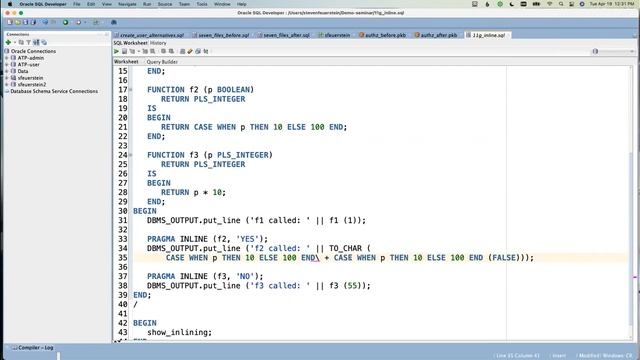The image size is (640, 360).
Task: Switch to the sfeuerstein editor tab
Action: [x=337, y=35]
